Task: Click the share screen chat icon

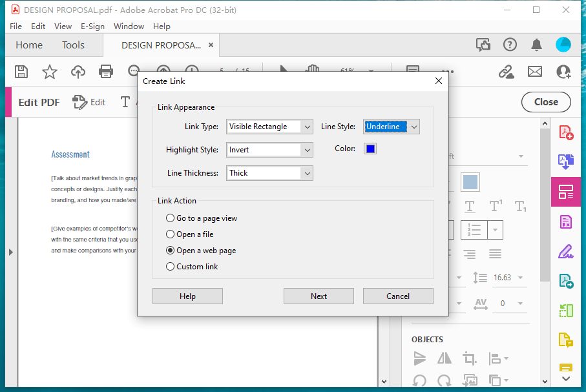Action: tap(483, 45)
